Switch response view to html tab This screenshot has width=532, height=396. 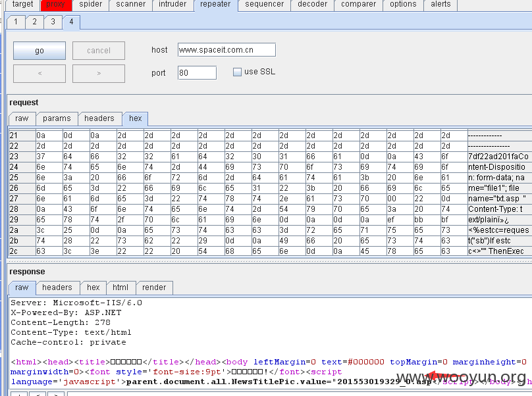pyautogui.click(x=120, y=287)
